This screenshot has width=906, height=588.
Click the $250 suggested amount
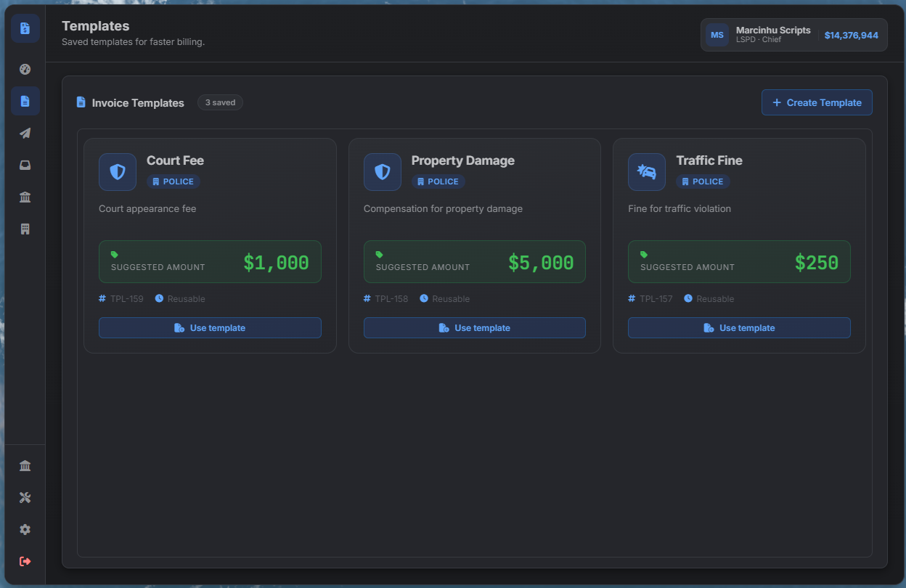[x=817, y=263]
